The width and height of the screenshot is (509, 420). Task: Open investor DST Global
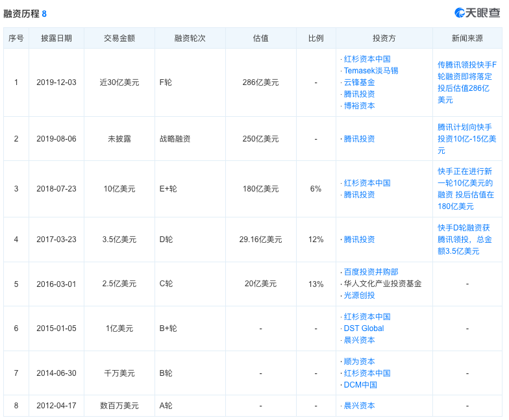364,328
